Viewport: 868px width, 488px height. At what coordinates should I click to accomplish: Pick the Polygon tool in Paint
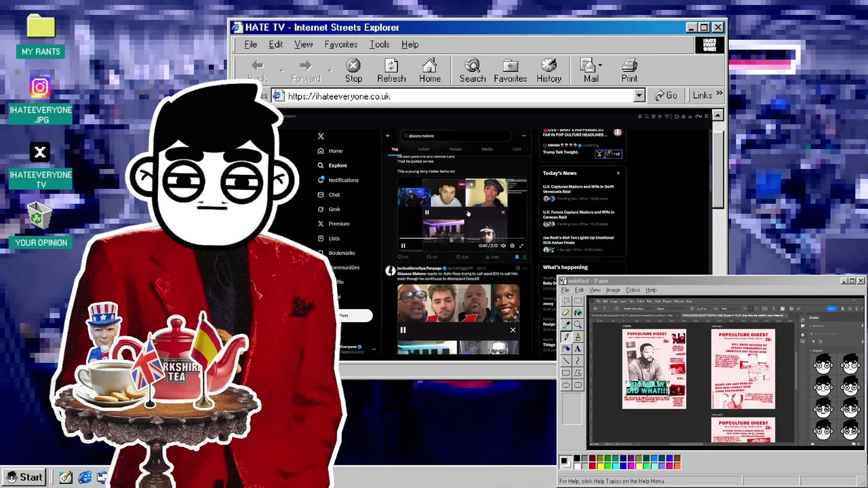(x=578, y=373)
